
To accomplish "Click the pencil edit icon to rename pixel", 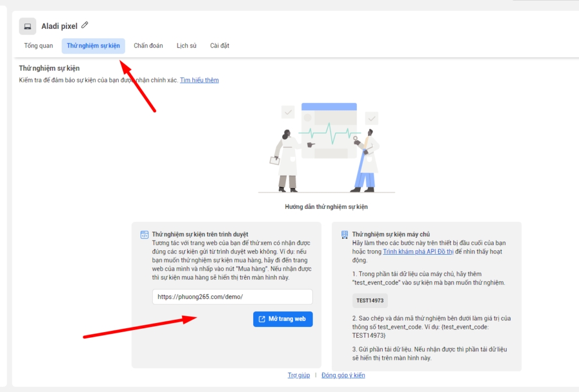I will point(85,25).
